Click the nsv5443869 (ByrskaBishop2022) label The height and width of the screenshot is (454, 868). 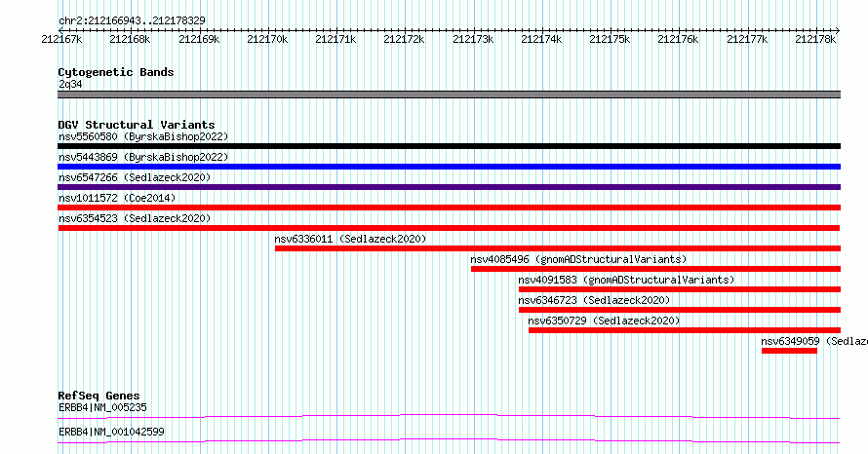[x=143, y=157]
